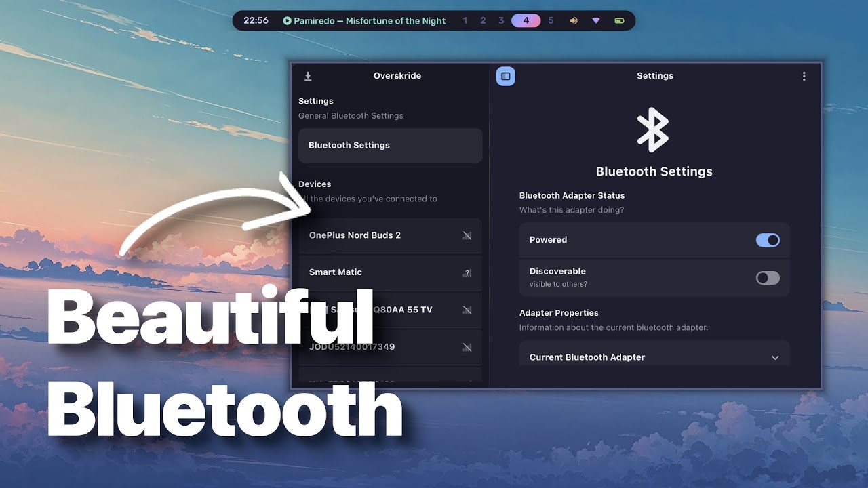Image resolution: width=868 pixels, height=488 pixels.
Task: Toggle the sidebar panel button
Action: click(x=506, y=77)
